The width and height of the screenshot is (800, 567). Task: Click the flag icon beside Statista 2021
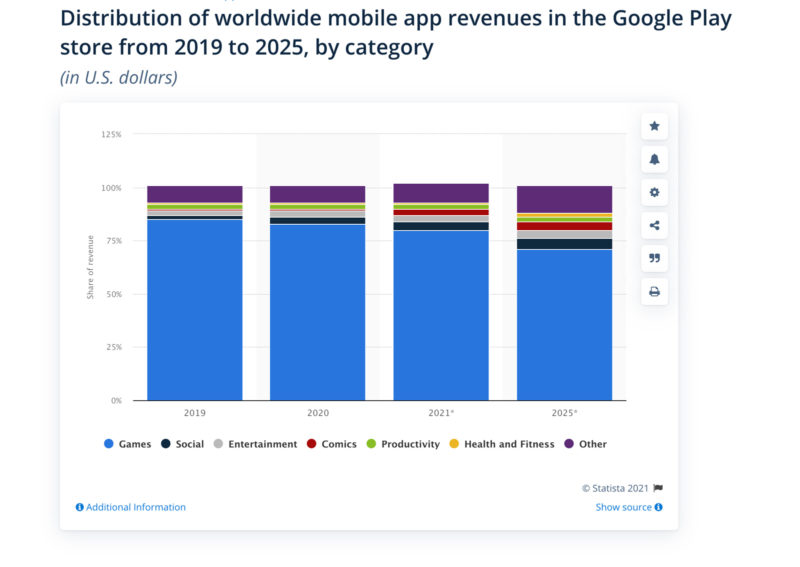point(658,488)
